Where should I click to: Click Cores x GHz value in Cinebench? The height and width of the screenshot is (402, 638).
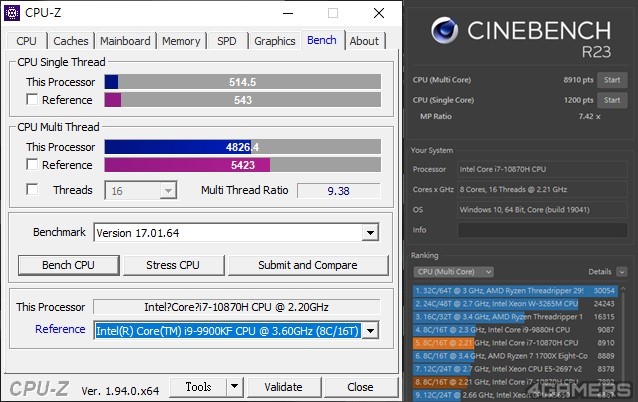click(542, 190)
